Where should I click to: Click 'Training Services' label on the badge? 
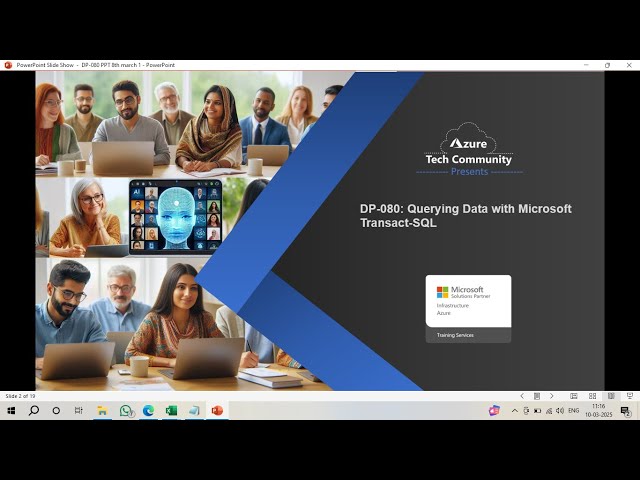pyautogui.click(x=455, y=335)
